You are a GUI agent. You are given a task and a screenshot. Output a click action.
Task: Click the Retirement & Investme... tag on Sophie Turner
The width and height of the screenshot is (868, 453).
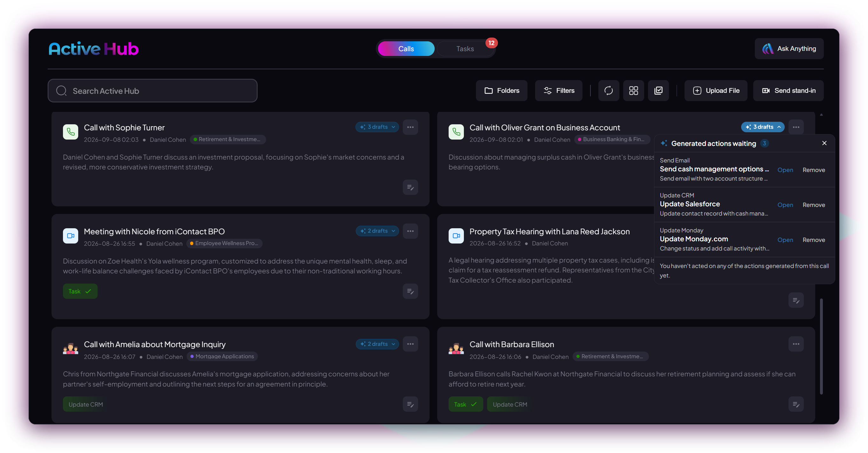pyautogui.click(x=228, y=140)
